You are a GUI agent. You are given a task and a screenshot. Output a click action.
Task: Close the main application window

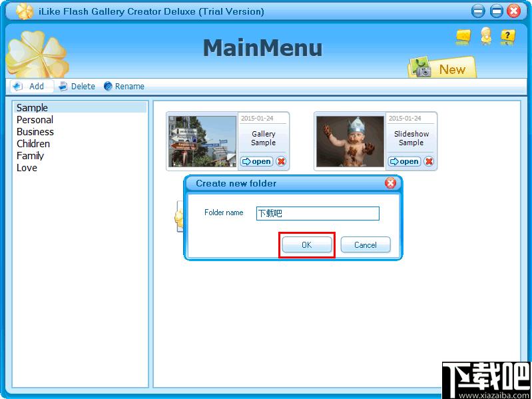pyautogui.click(x=514, y=11)
